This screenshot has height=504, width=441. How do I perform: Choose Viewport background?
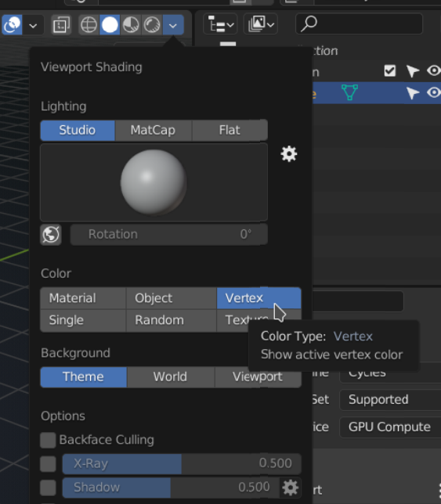(x=258, y=376)
